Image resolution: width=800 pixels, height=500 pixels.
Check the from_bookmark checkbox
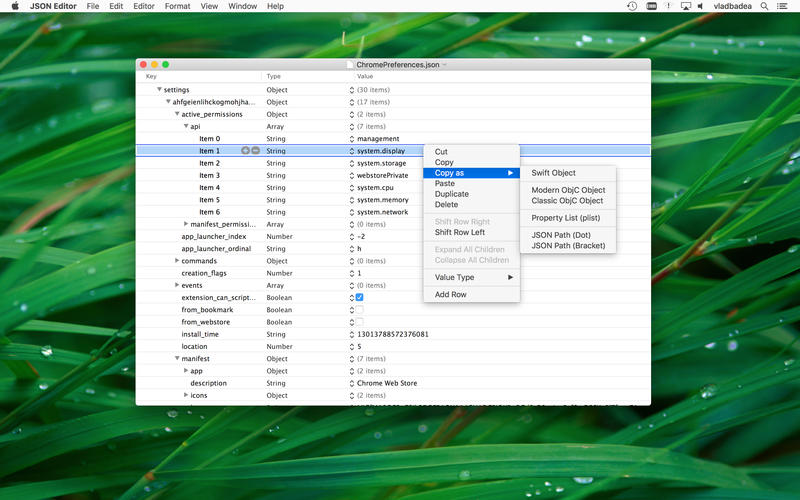(x=360, y=309)
